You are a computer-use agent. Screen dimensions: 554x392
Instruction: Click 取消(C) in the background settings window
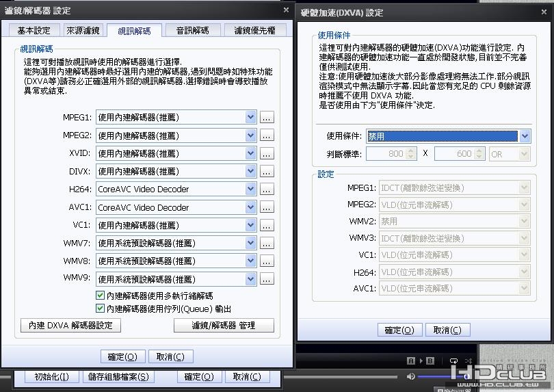[248, 376]
